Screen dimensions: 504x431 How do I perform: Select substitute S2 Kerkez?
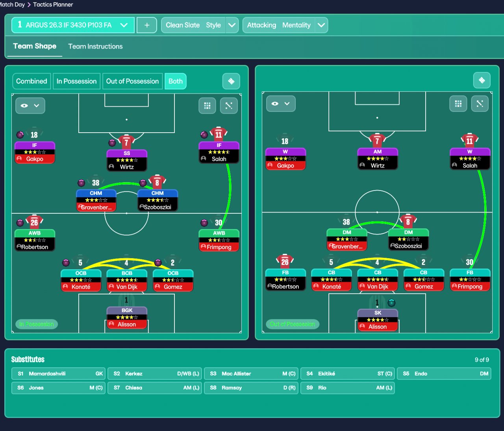[154, 374]
